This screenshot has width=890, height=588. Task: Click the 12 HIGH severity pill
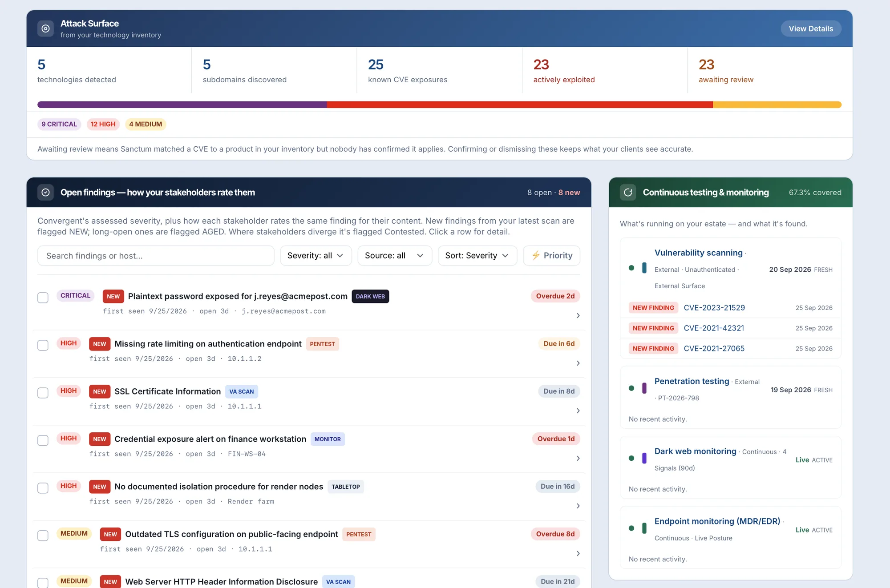(x=103, y=124)
